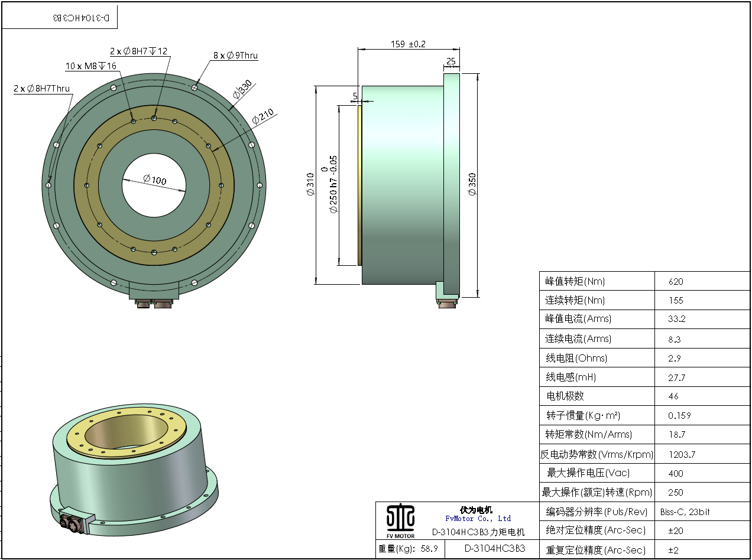This screenshot has height=560, width=752.
Task: Select the back-EMF value '1203.7'
Action: 682,455
